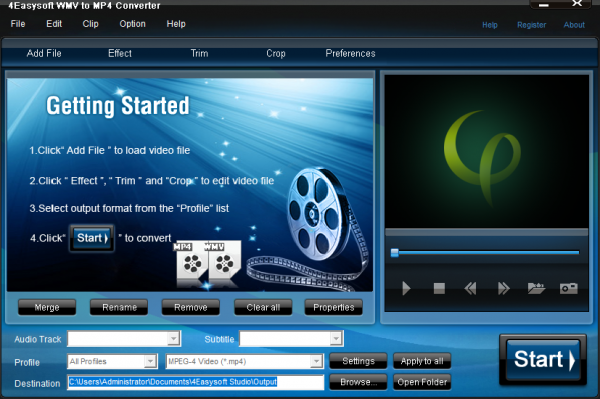Click the About link

[x=574, y=25]
